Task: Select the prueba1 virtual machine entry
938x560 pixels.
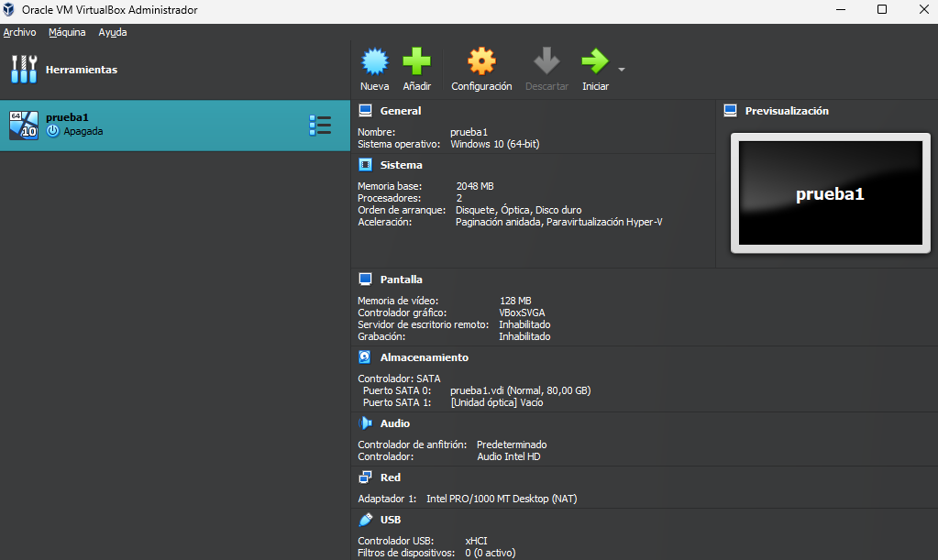Action: point(175,126)
